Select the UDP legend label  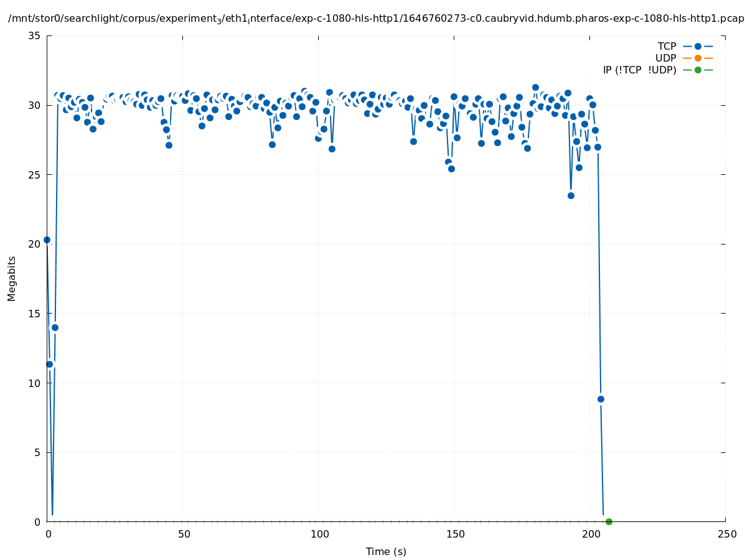665,58
